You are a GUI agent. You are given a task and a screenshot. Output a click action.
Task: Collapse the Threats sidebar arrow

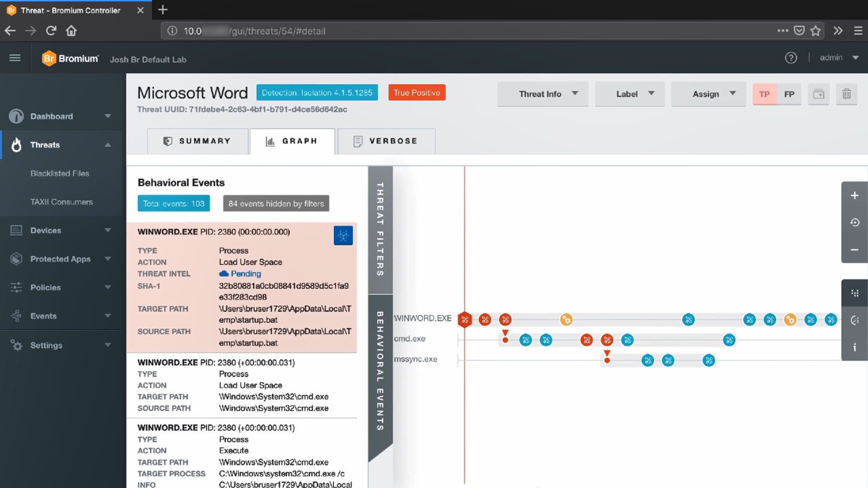[108, 145]
